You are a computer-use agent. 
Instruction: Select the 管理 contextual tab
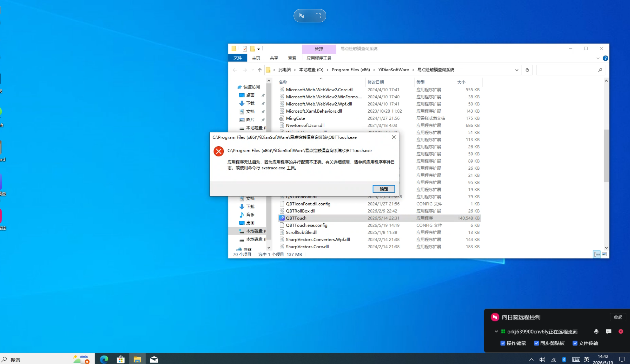point(319,49)
